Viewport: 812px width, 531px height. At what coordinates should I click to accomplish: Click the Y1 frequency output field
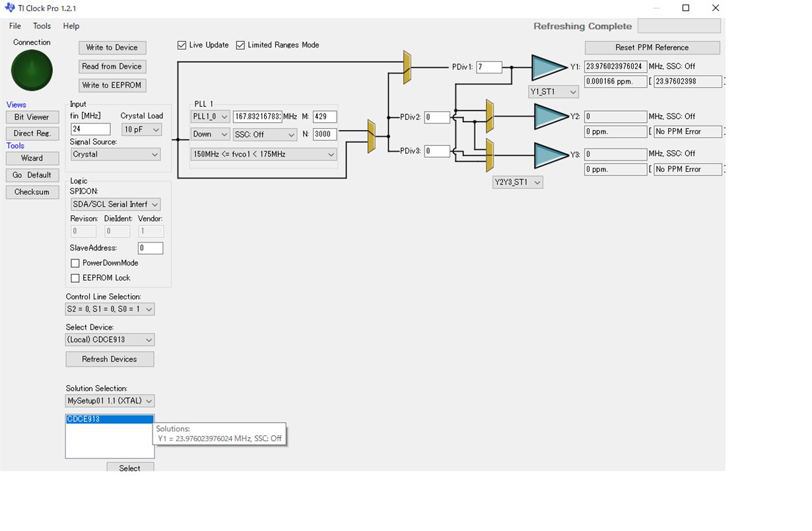pyautogui.click(x=615, y=67)
